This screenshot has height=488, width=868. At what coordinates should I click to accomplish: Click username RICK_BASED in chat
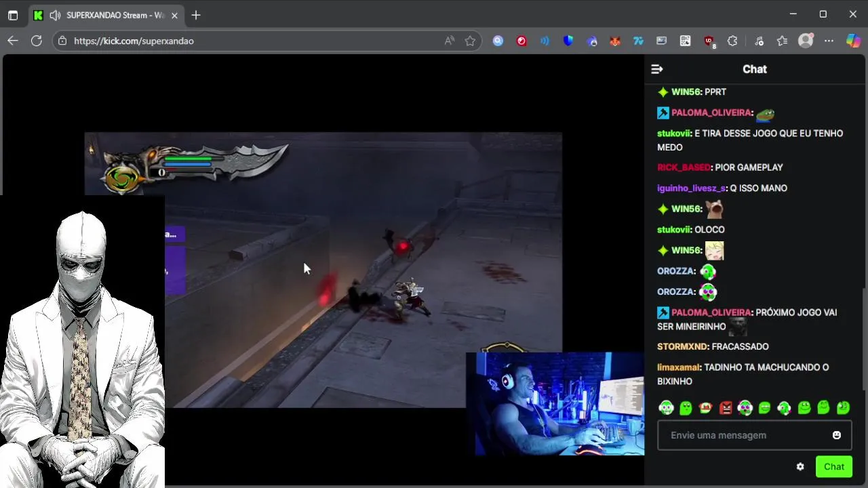click(x=684, y=167)
